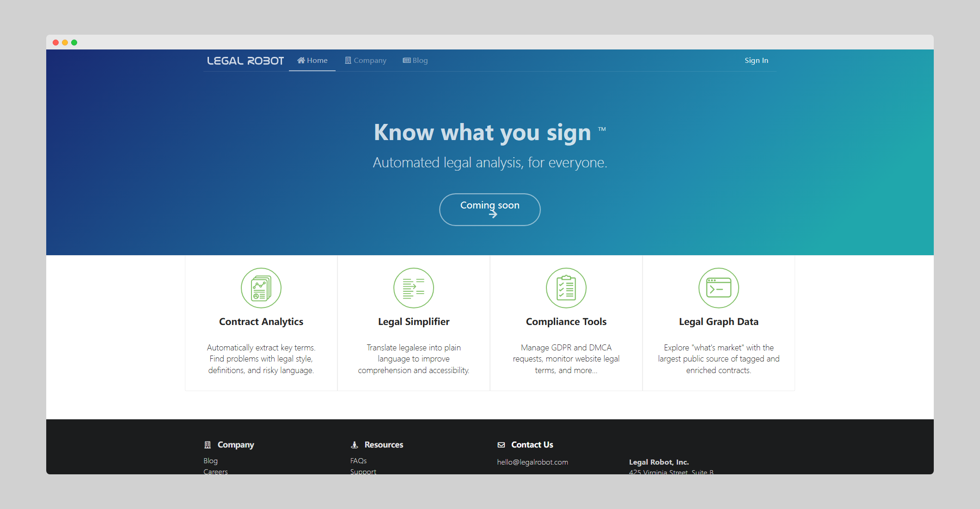Click the Sign In link

pos(756,61)
